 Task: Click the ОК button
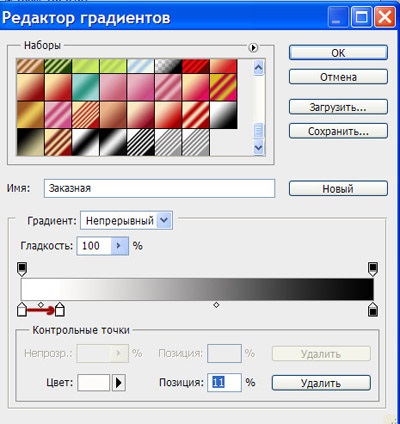point(338,53)
